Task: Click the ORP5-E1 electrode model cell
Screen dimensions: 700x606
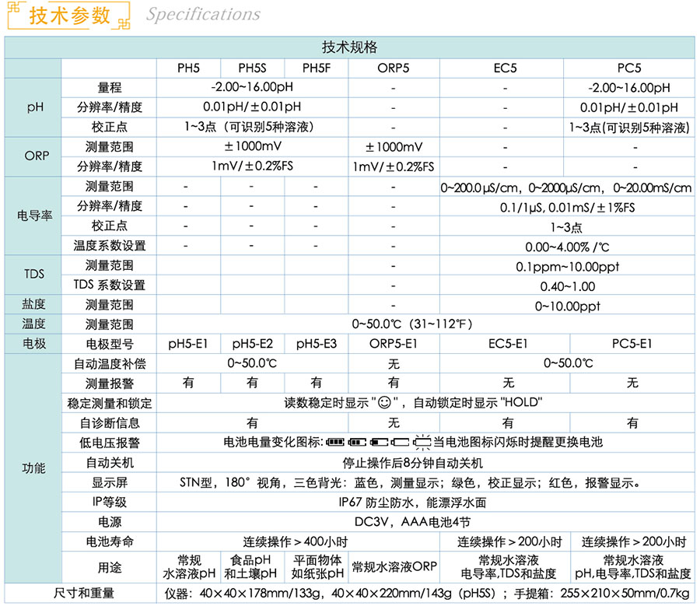Action: pos(394,344)
